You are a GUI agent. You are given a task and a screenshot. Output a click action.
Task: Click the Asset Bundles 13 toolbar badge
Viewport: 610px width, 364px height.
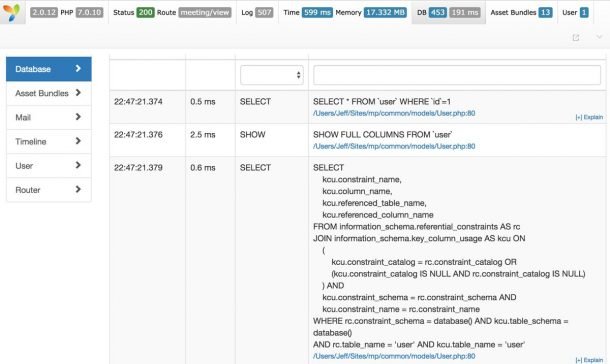coord(545,12)
